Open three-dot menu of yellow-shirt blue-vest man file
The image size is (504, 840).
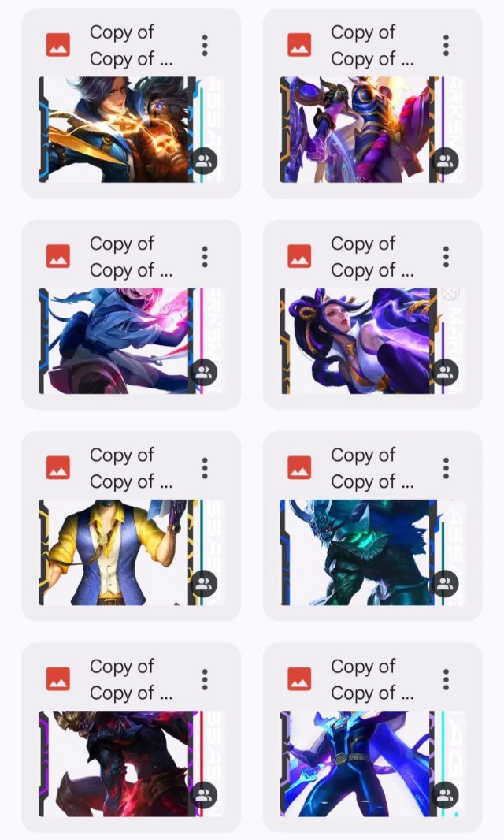pos(205,468)
